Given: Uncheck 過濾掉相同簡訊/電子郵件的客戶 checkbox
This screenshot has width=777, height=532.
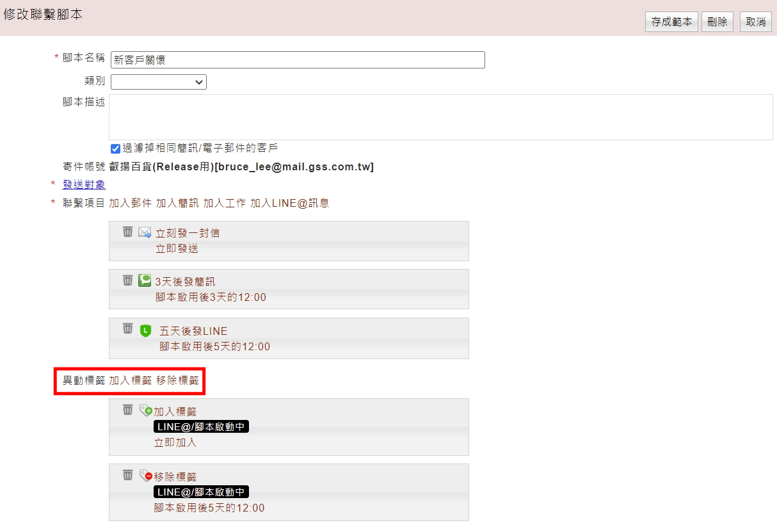Looking at the screenshot, I should (x=116, y=149).
